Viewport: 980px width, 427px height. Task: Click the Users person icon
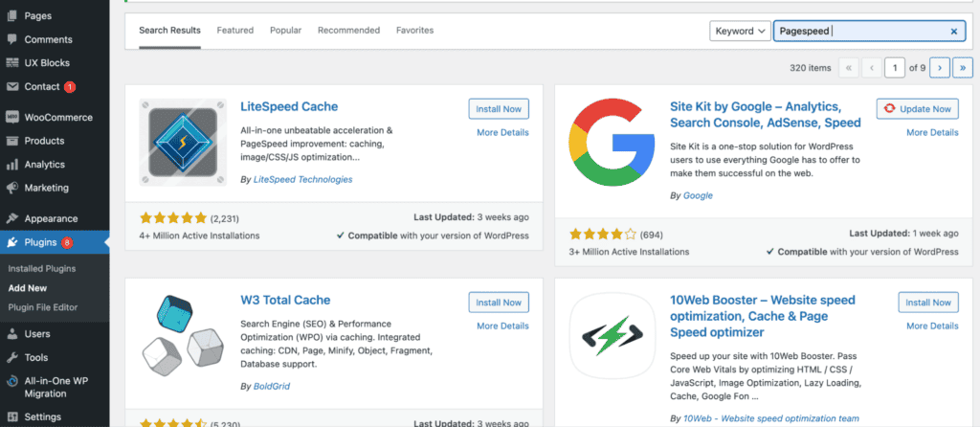pyautogui.click(x=11, y=334)
